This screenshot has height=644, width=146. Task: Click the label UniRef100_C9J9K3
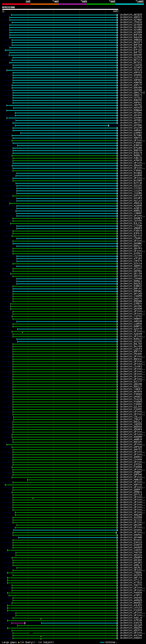pyautogui.click(x=131, y=366)
